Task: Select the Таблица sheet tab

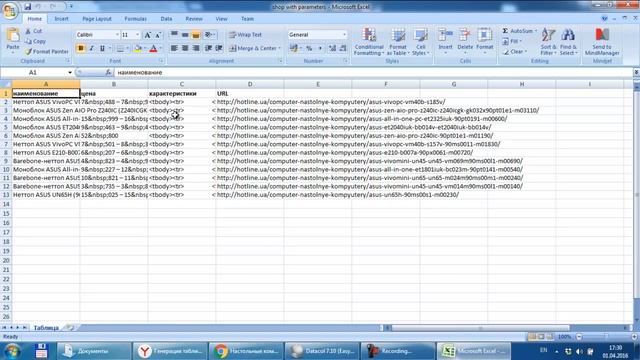Action: tap(46, 328)
